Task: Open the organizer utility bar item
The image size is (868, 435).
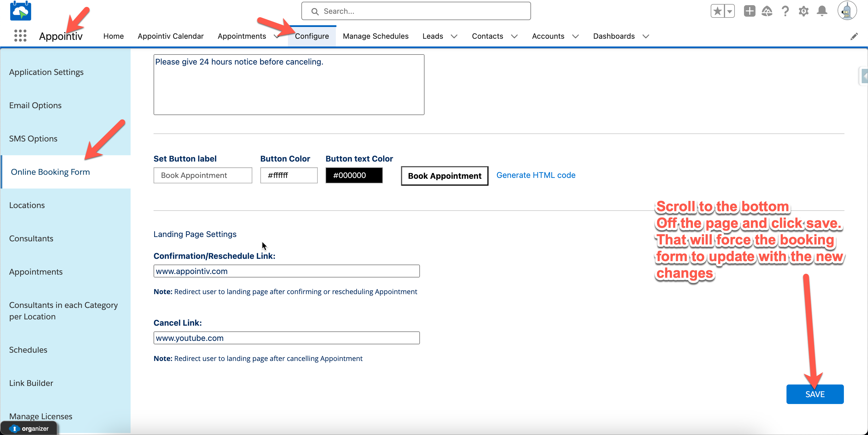Action: pos(29,429)
